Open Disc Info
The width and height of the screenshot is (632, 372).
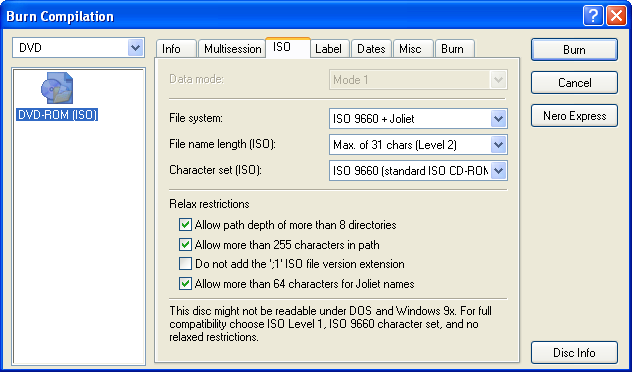pos(574,353)
